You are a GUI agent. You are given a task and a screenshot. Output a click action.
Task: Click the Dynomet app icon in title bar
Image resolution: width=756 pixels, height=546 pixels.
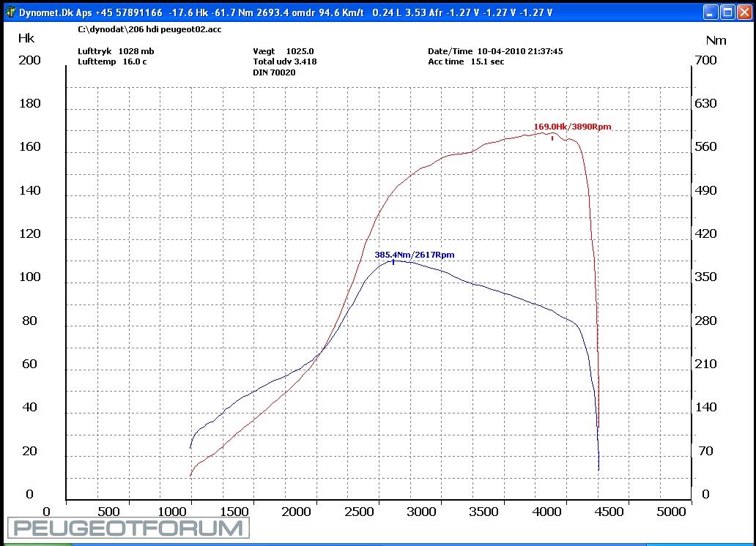pyautogui.click(x=9, y=12)
